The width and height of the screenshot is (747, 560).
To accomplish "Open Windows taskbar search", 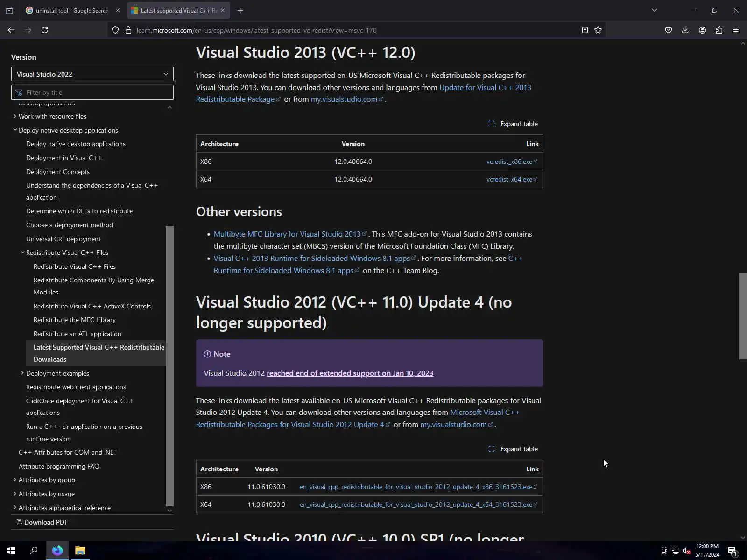I will click(34, 551).
